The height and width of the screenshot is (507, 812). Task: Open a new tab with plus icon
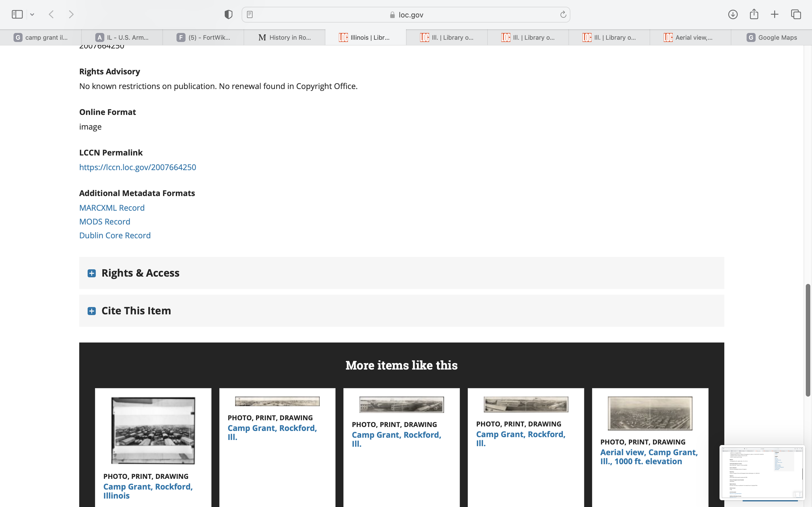[775, 14]
